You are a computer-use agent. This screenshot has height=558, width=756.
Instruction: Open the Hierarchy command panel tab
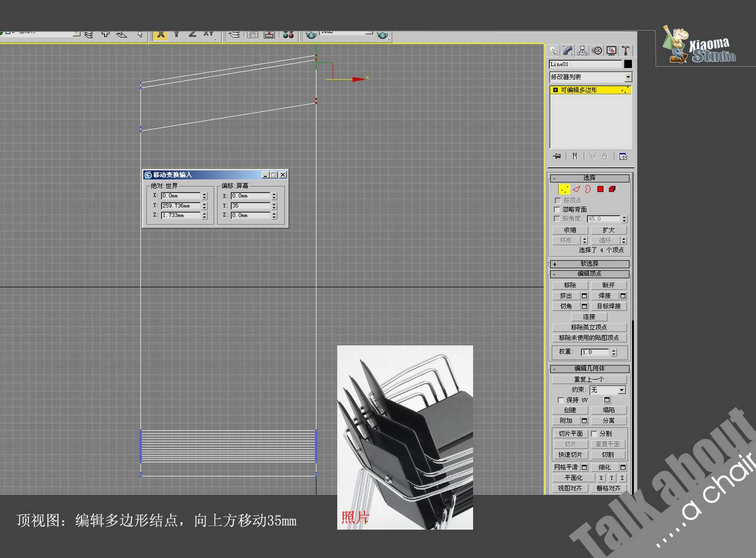[582, 51]
